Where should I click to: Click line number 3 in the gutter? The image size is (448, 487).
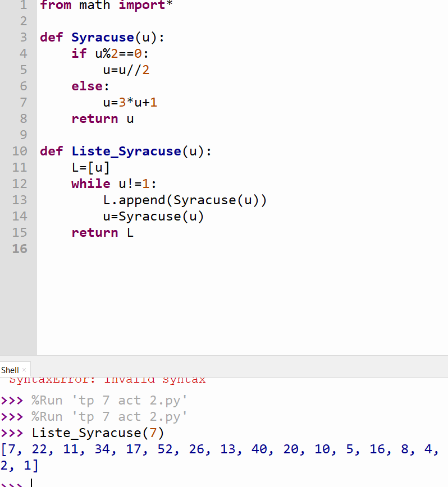(x=23, y=38)
